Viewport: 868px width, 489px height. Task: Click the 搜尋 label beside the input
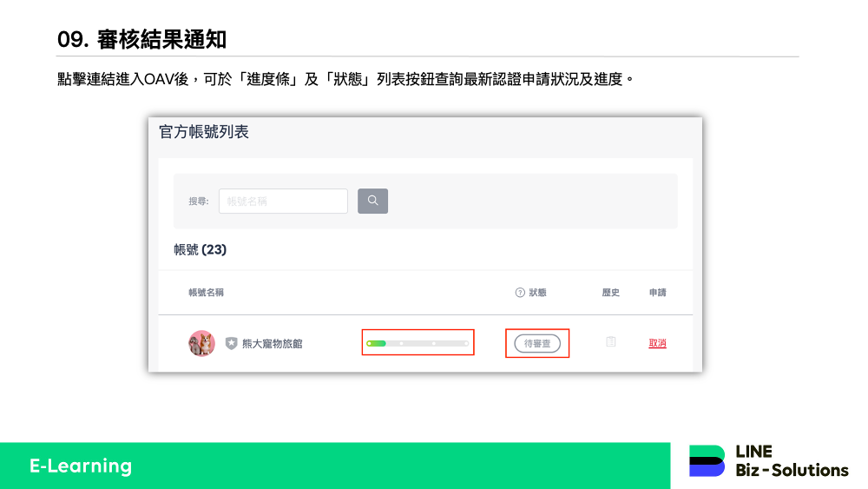(198, 201)
